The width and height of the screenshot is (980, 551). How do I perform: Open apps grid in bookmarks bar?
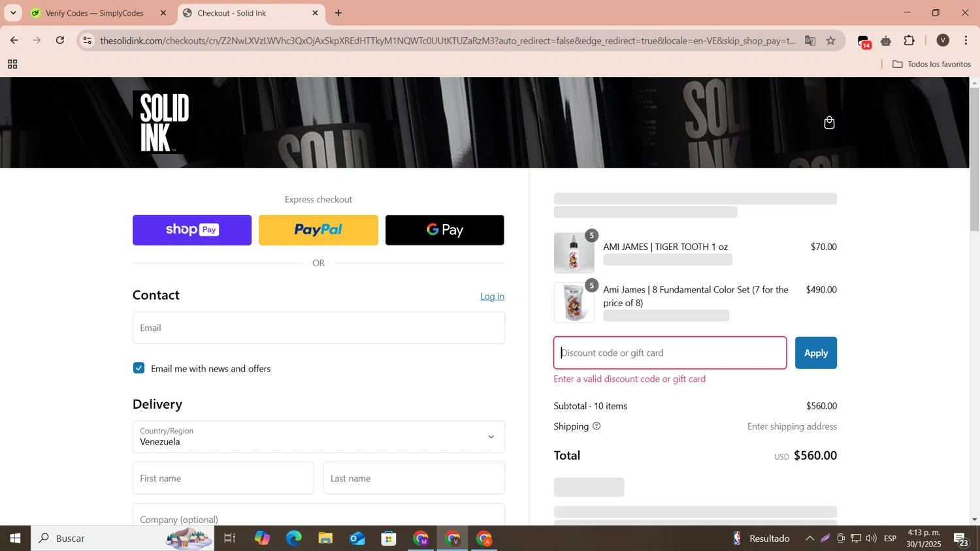pos(12,64)
